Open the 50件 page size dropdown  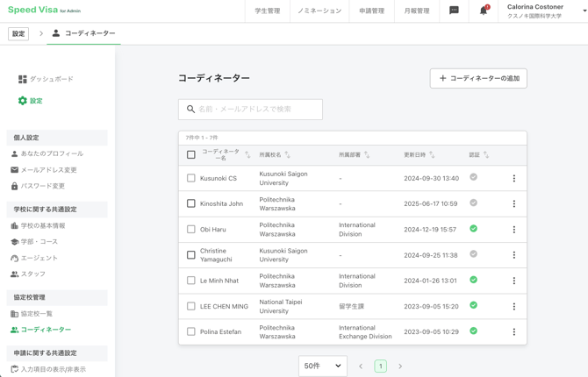322,366
